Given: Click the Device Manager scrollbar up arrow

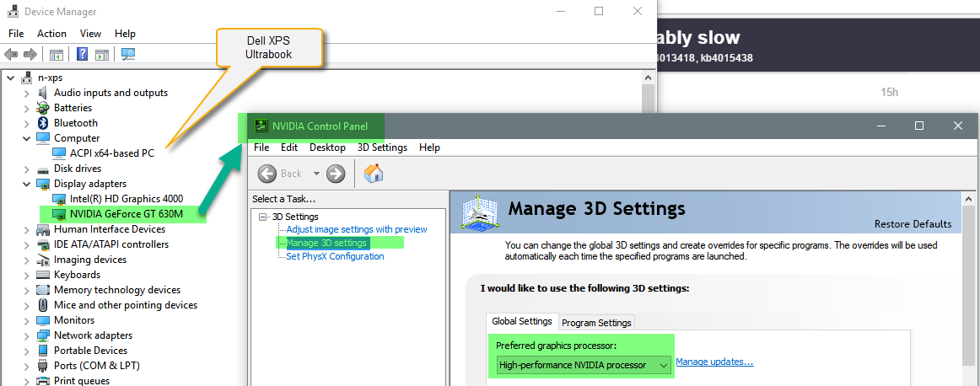Looking at the screenshot, I should [x=649, y=78].
